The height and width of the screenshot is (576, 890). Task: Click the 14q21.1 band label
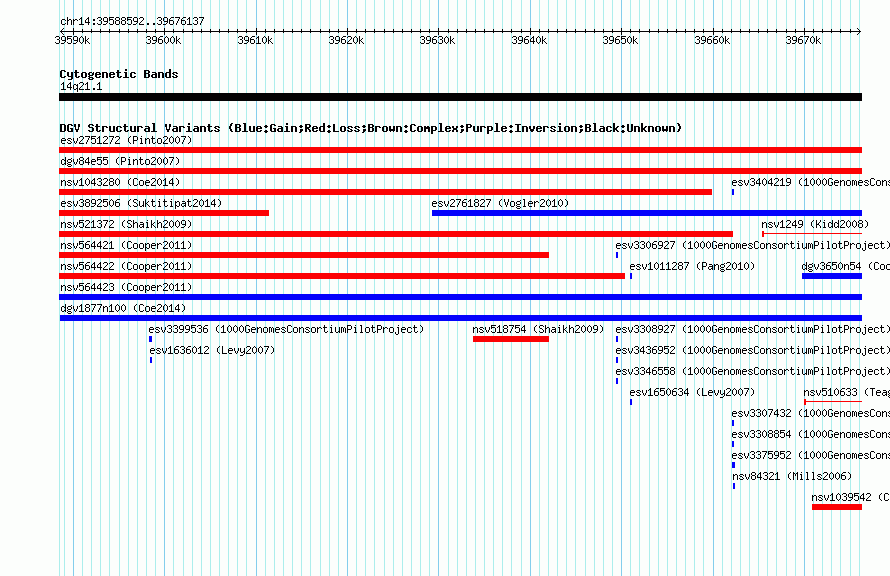pos(81,86)
